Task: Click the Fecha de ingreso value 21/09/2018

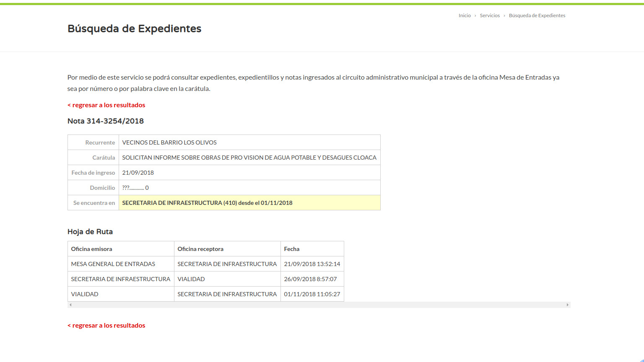Action: [138, 173]
